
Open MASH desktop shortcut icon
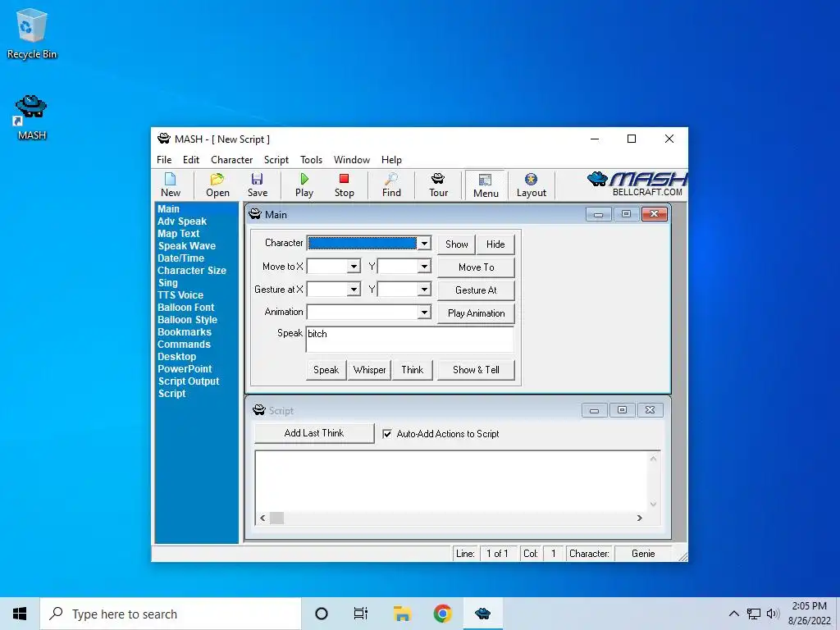coord(32,117)
